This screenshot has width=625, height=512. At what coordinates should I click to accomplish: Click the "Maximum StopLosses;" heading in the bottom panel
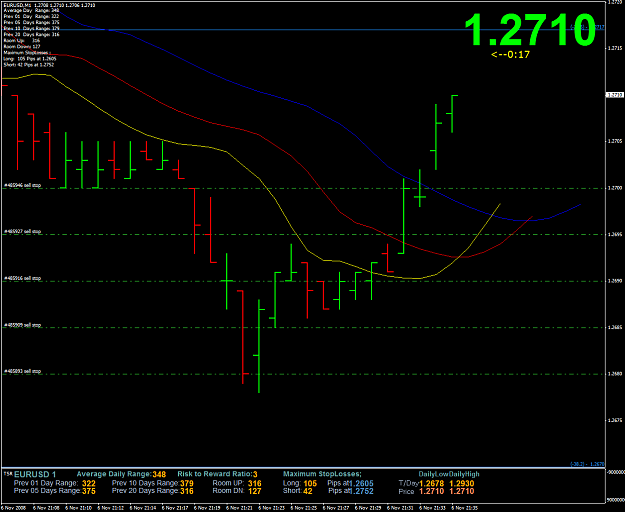point(322,474)
